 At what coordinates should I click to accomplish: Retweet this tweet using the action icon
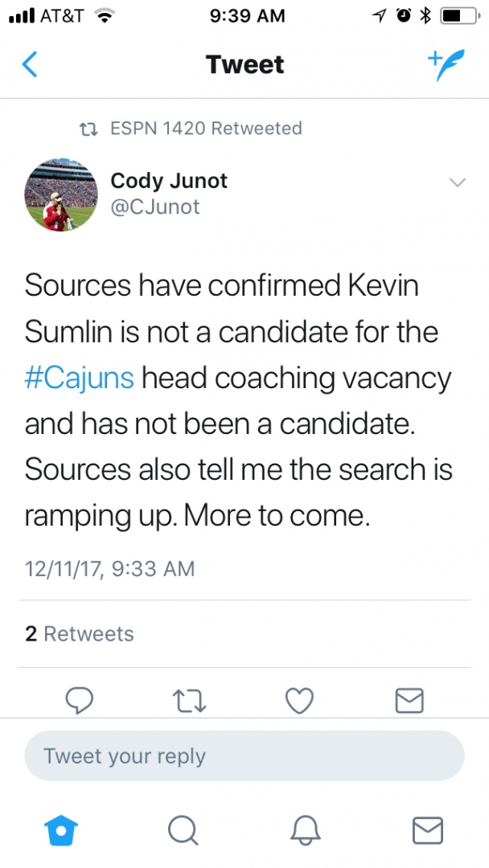point(190,701)
